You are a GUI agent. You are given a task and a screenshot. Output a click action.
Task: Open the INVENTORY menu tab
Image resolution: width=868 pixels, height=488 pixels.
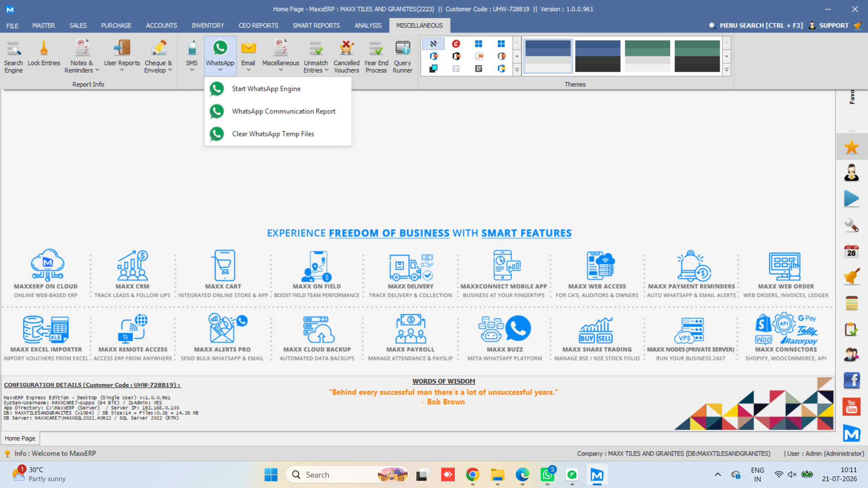pos(208,25)
